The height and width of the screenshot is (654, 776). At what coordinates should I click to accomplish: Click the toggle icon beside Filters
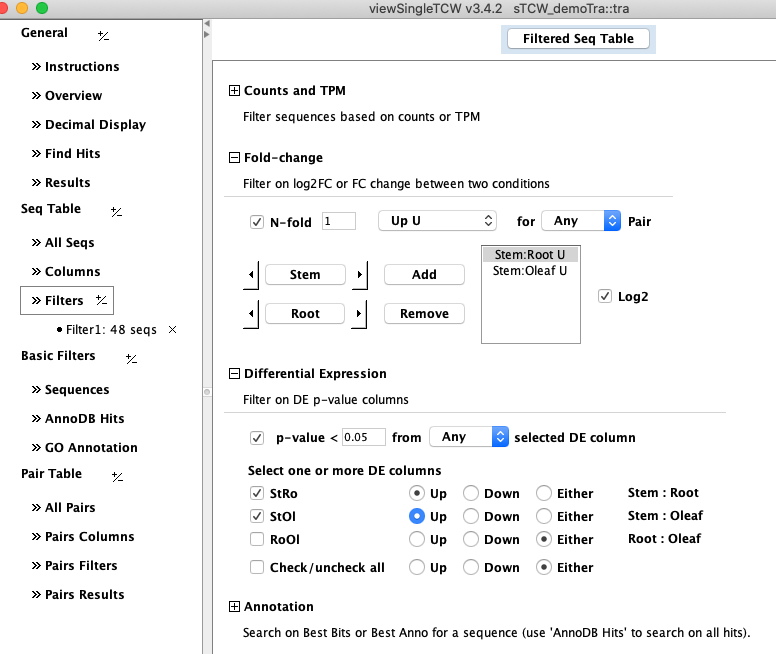click(101, 301)
